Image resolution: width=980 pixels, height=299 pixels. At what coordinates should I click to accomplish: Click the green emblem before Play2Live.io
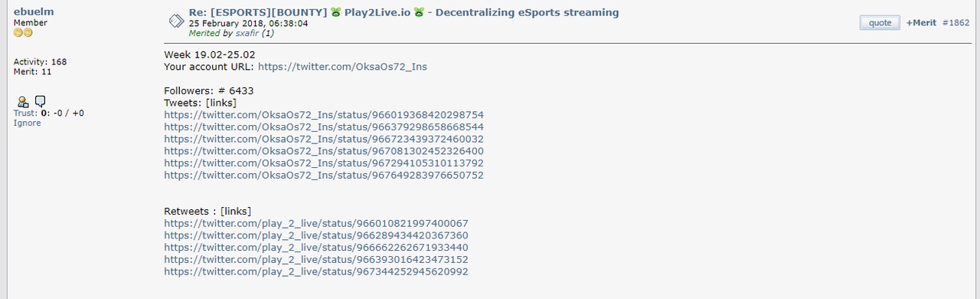point(335,12)
